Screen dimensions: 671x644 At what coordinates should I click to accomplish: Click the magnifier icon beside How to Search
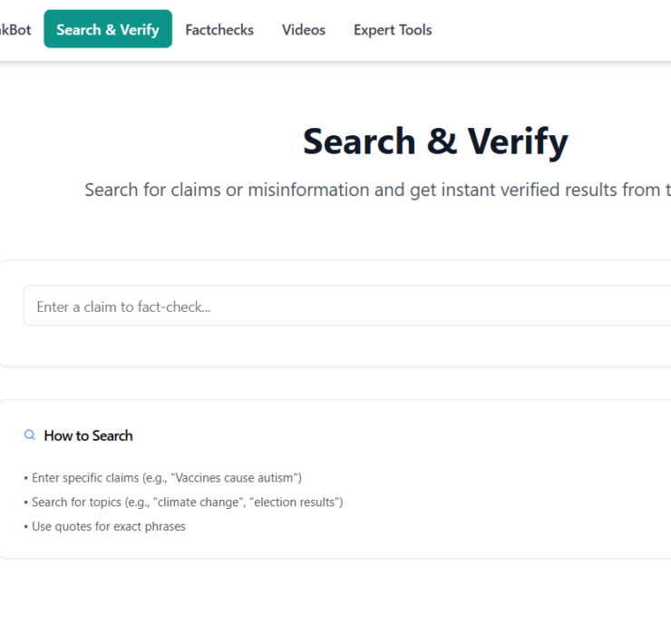click(30, 435)
